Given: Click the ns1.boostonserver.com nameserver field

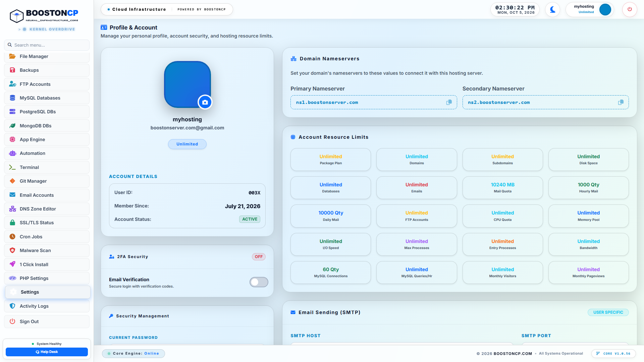Looking at the screenshot, I should pos(374,102).
